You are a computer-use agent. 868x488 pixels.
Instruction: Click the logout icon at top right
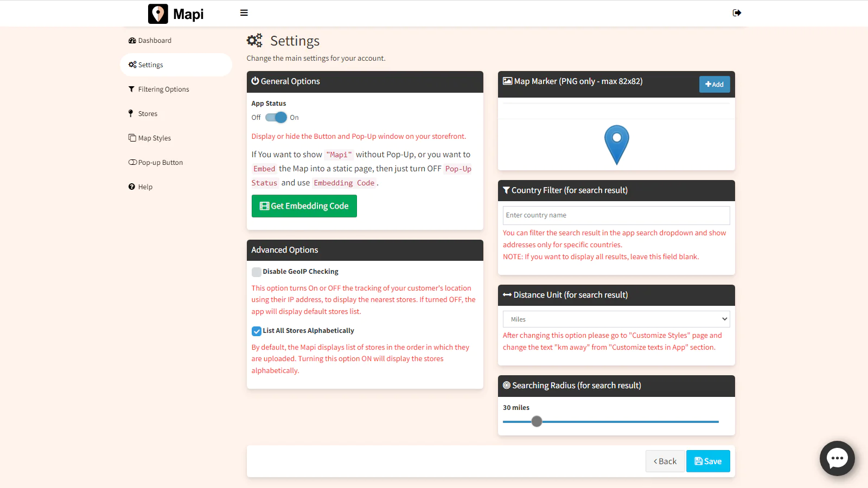click(737, 13)
